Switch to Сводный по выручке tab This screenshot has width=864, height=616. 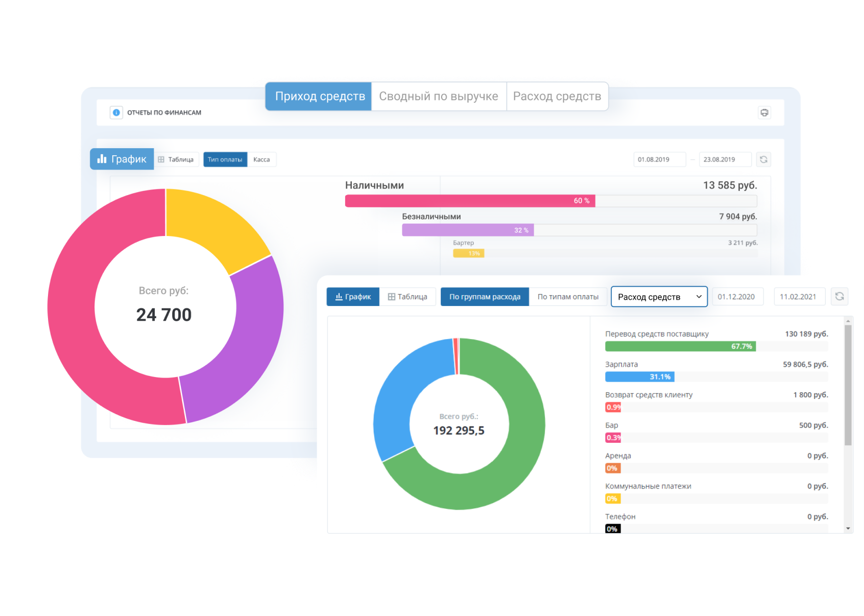pyautogui.click(x=439, y=96)
